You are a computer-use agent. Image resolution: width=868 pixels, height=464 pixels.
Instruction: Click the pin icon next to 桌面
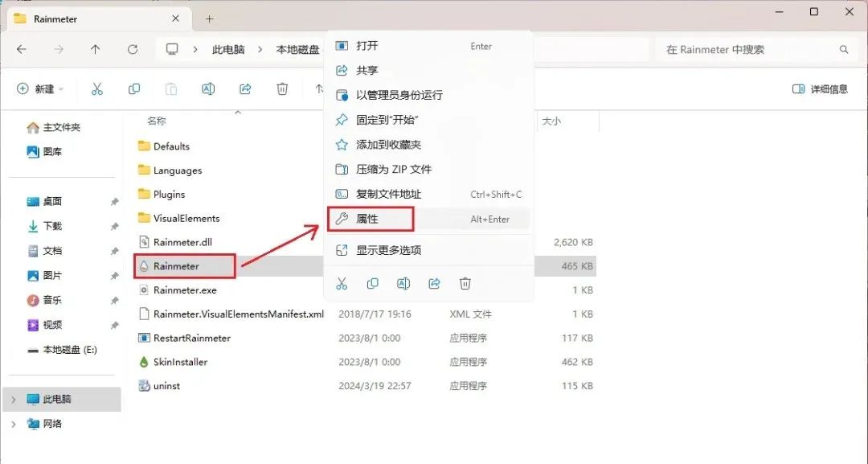pos(115,202)
